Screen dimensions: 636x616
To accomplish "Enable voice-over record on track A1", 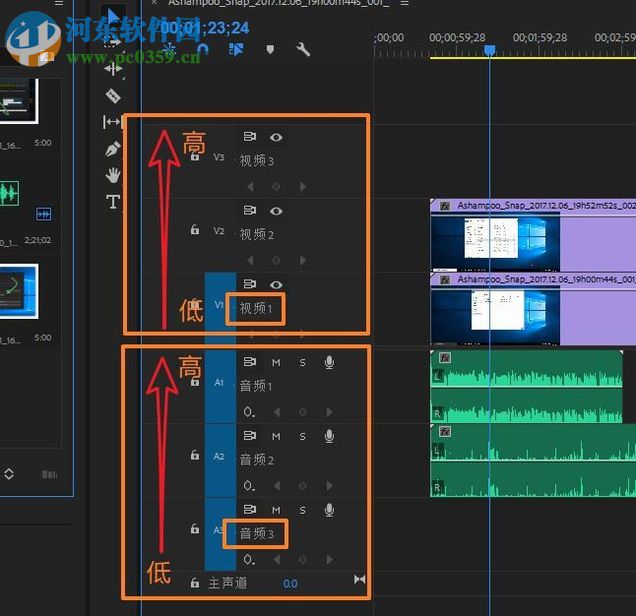I will (x=329, y=362).
